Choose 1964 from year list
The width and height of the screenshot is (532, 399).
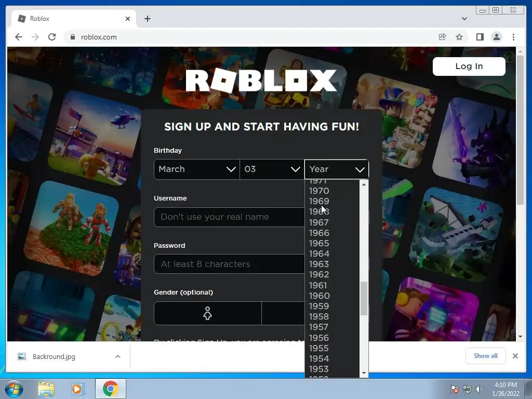click(332, 254)
